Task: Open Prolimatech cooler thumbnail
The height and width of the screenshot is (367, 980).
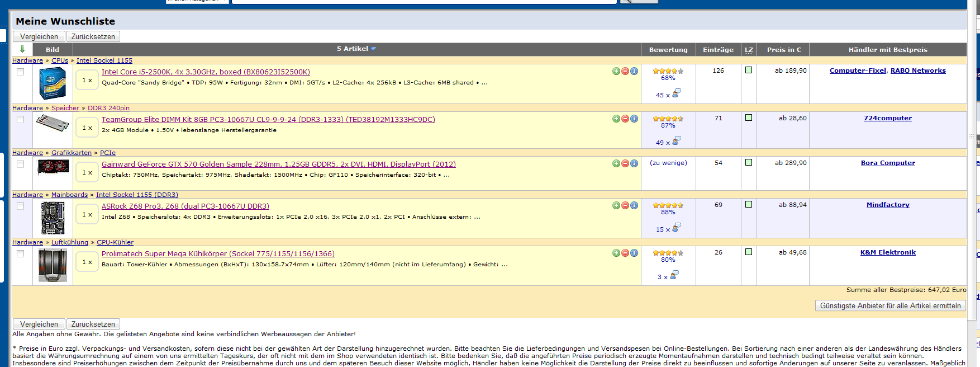Action: click(53, 265)
